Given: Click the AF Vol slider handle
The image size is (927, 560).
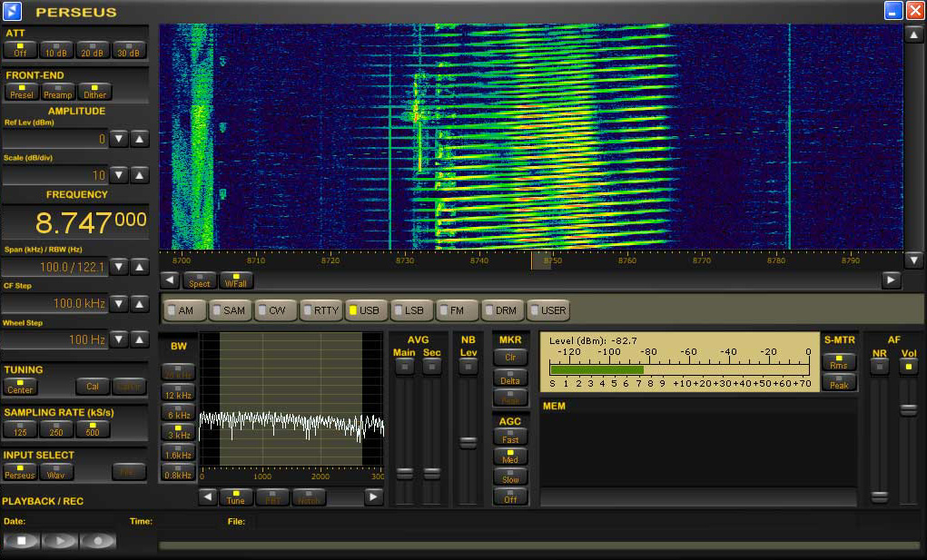Looking at the screenshot, I should [908, 408].
